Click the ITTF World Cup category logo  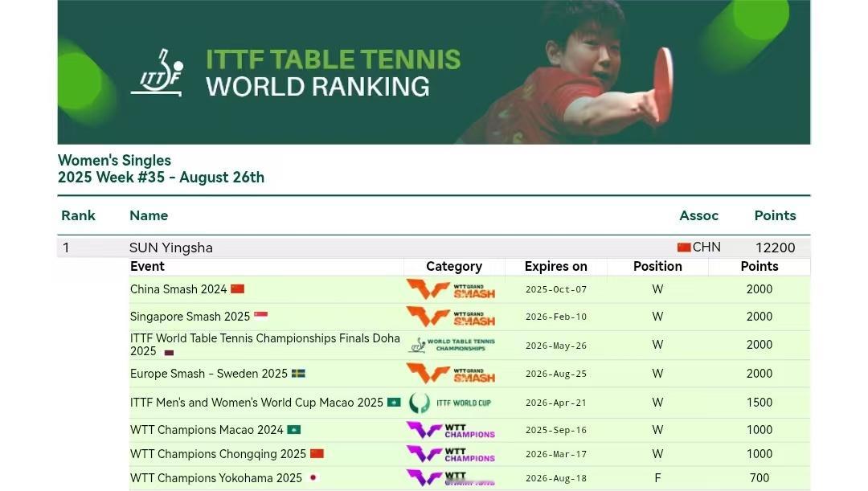pyautogui.click(x=449, y=403)
